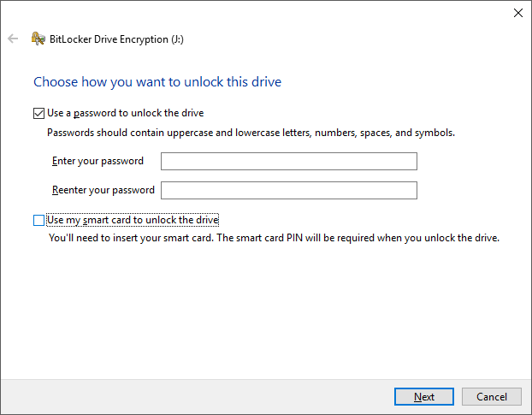Focus the Reenter your password field
This screenshot has width=532, height=415.
(x=289, y=190)
